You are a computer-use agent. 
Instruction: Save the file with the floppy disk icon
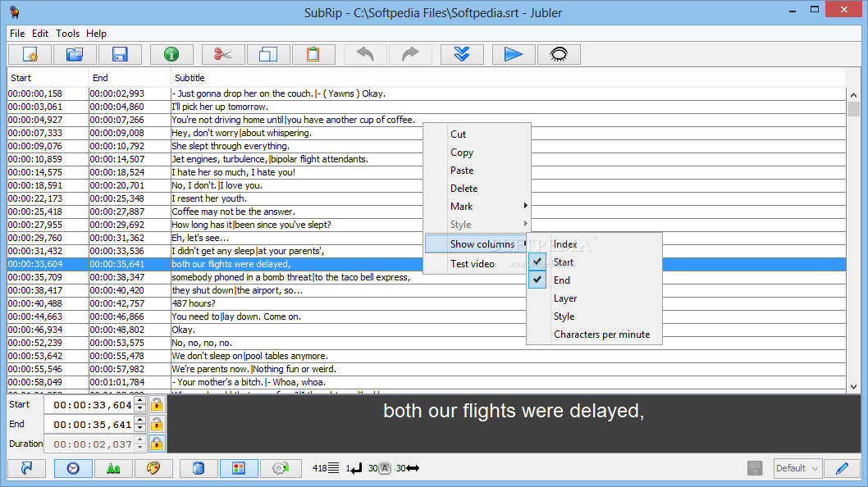coord(120,54)
